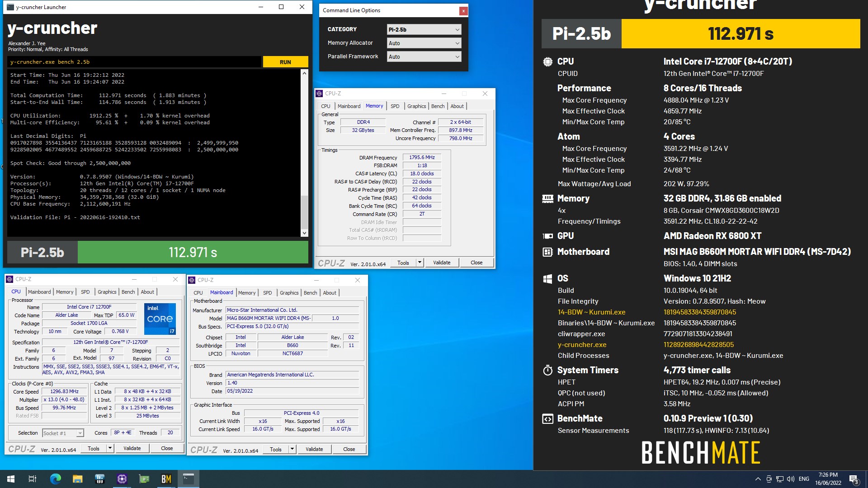Click DRAM Frequency value 1795.6 MHz
This screenshot has width=868, height=488.
pyautogui.click(x=422, y=158)
